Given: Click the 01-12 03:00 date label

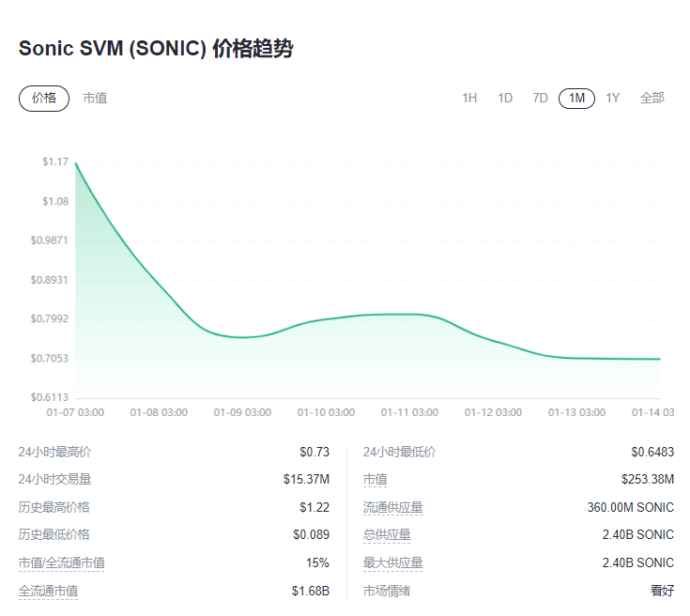Looking at the screenshot, I should 493,412.
